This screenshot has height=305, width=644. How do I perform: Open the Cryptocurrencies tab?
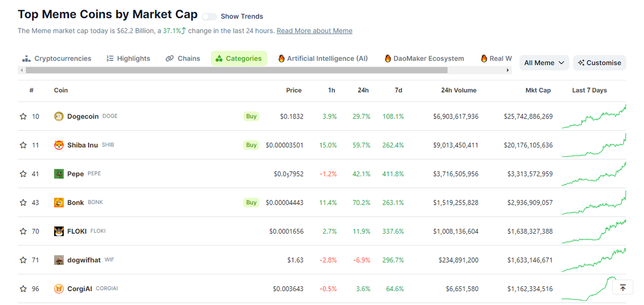pyautogui.click(x=57, y=58)
